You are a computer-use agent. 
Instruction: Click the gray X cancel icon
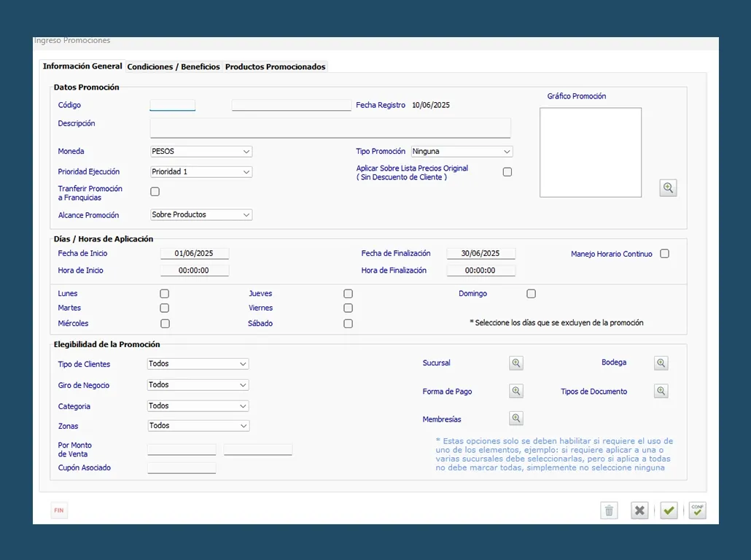point(639,510)
